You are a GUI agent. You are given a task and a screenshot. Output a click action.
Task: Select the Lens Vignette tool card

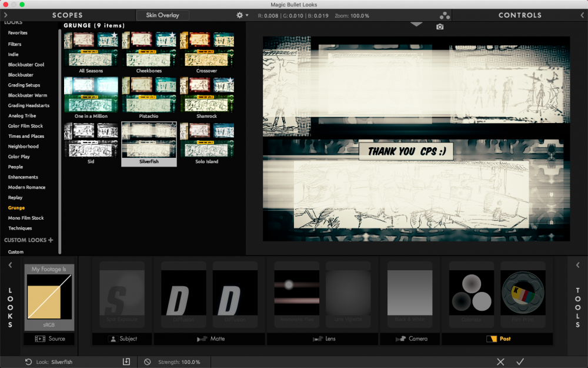(x=348, y=294)
